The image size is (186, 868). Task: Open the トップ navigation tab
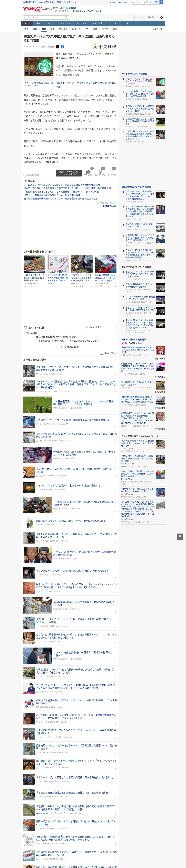click(27, 24)
